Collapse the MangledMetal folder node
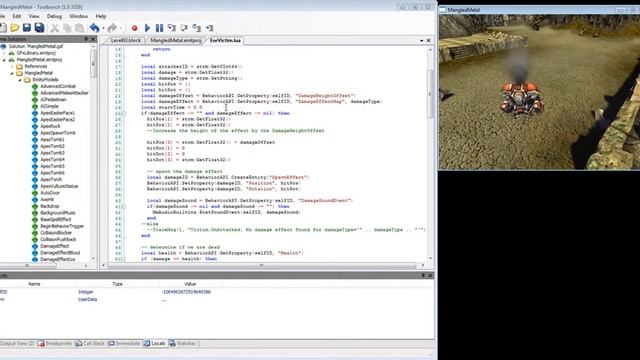This screenshot has width=640, height=360. pyautogui.click(x=12, y=73)
